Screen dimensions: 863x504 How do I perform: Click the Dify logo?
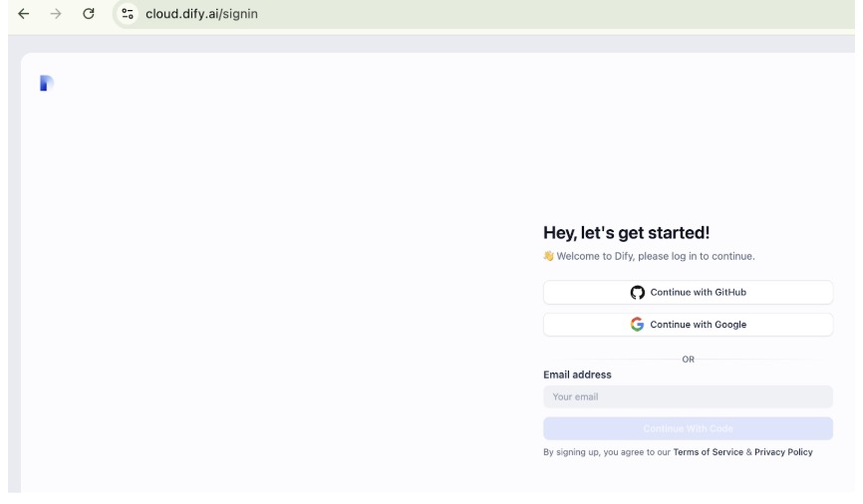[46, 84]
